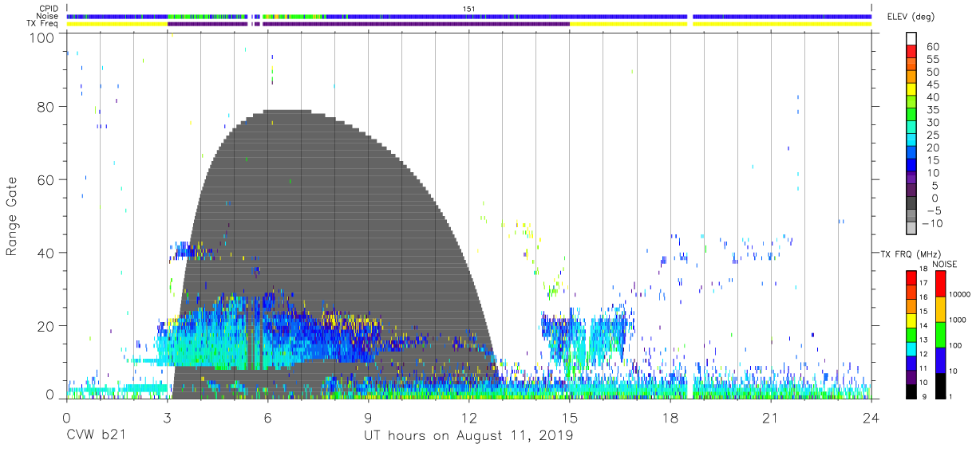Viewport: 980px width, 452px height.
Task: Click the 'TX Freq' row label
Action: point(43,24)
